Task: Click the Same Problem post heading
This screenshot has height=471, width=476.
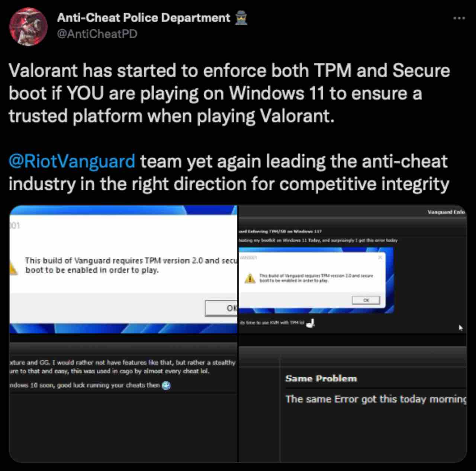Action: [x=321, y=378]
